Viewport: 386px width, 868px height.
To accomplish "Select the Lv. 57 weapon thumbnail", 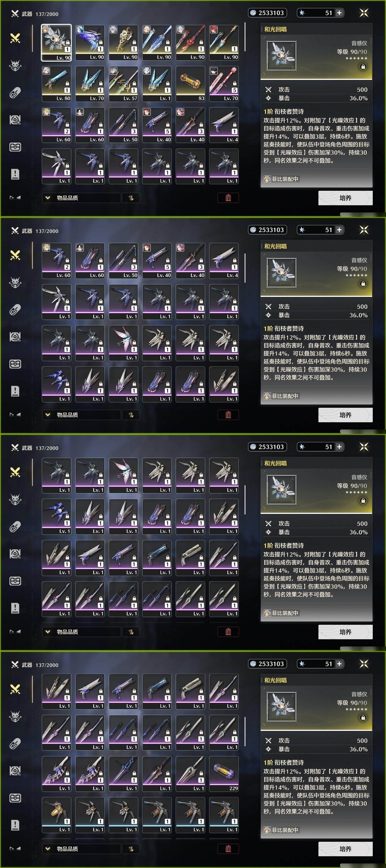I will (x=123, y=83).
